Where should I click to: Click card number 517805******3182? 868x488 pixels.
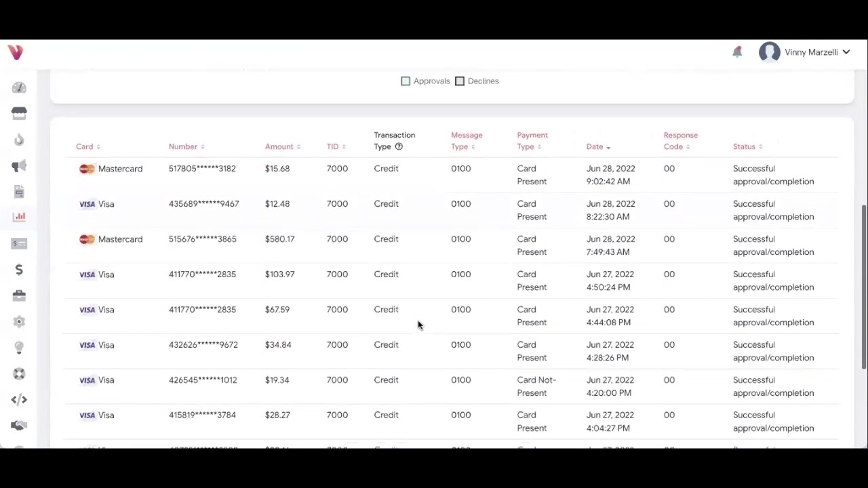(202, 169)
